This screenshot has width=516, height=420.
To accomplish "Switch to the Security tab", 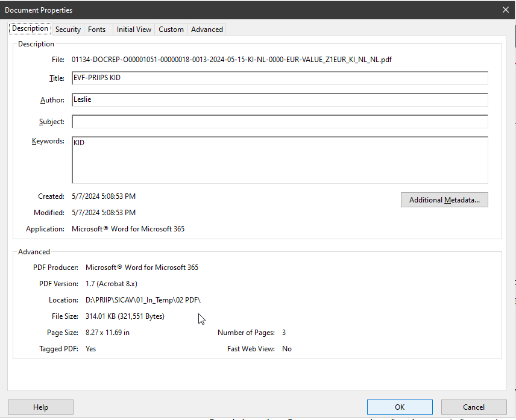I will [x=68, y=30].
